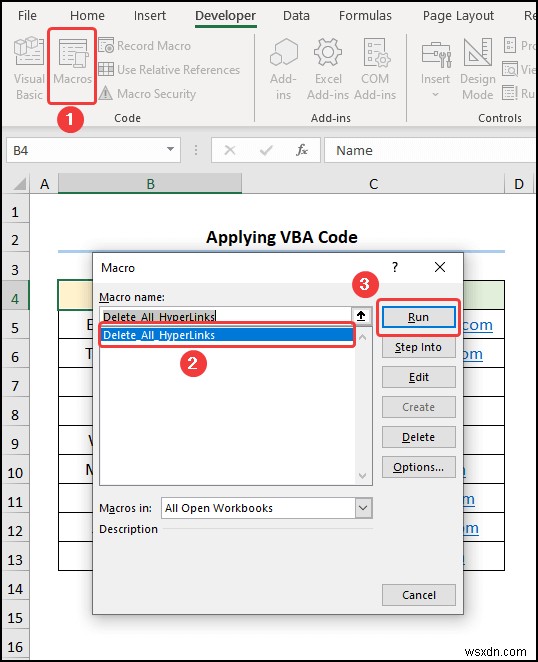Select row 2 header
The height and width of the screenshot is (662, 538).
[x=15, y=240]
